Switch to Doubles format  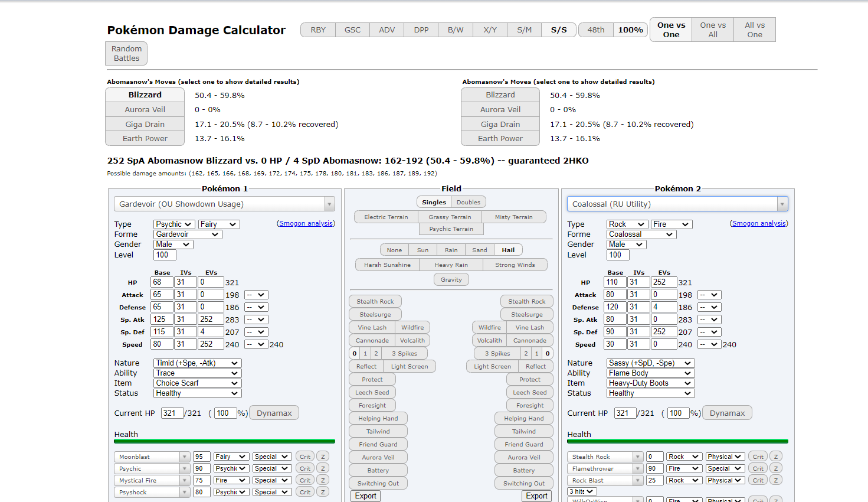click(469, 202)
